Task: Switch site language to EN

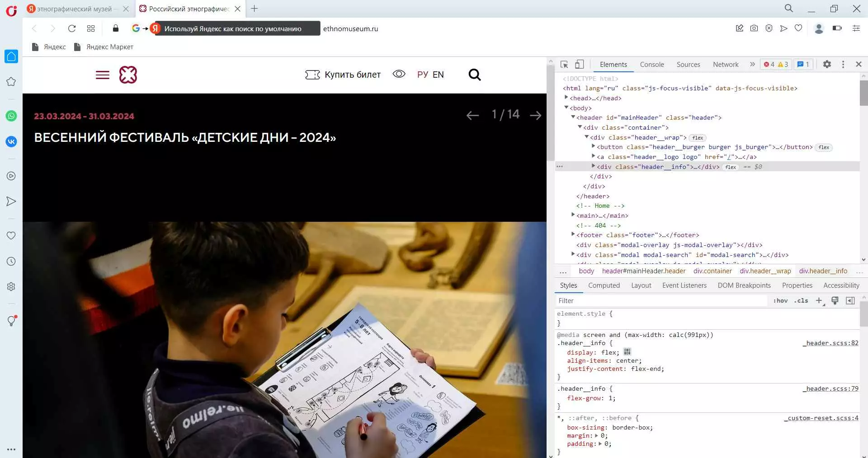Action: coord(438,75)
